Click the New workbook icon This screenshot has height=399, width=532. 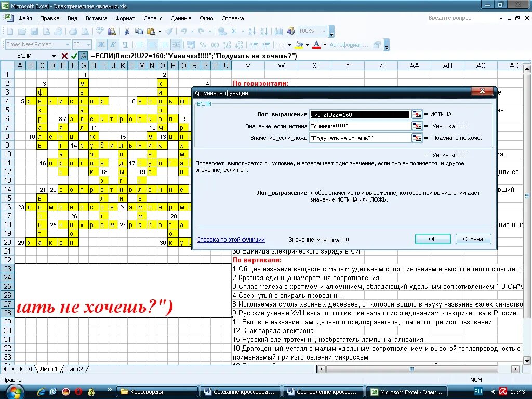[x=10, y=31]
